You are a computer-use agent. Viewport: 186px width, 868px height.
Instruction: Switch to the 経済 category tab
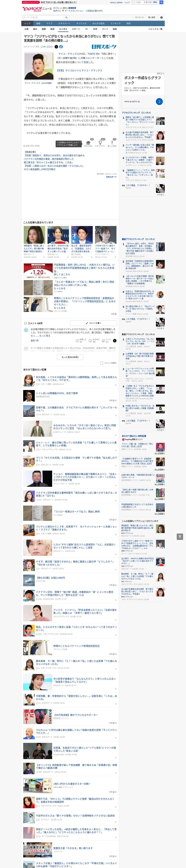click(x=52, y=29)
